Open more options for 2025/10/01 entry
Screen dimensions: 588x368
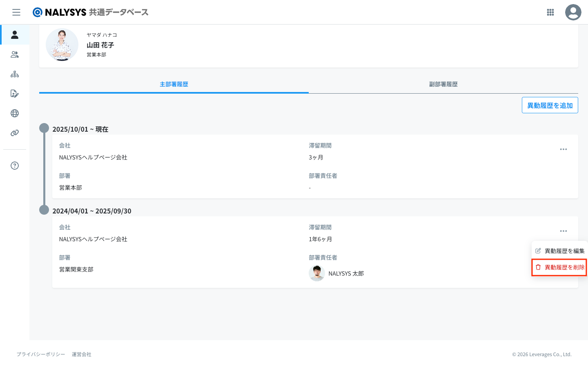point(563,149)
